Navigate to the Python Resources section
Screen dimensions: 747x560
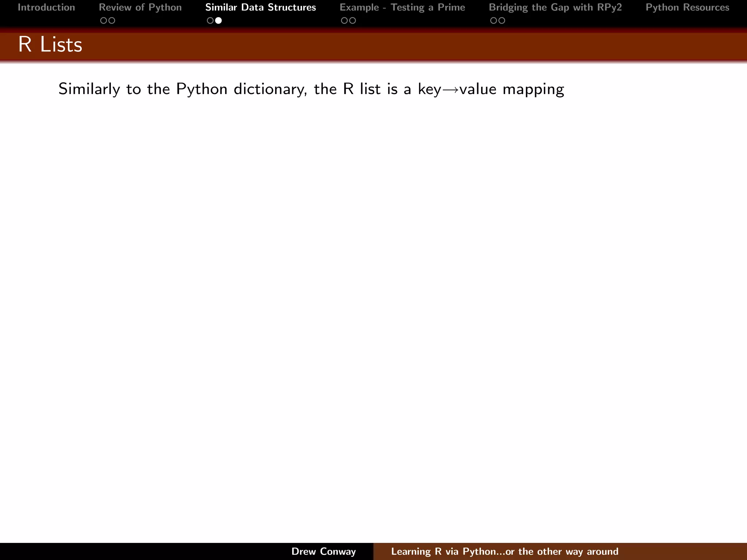point(687,8)
